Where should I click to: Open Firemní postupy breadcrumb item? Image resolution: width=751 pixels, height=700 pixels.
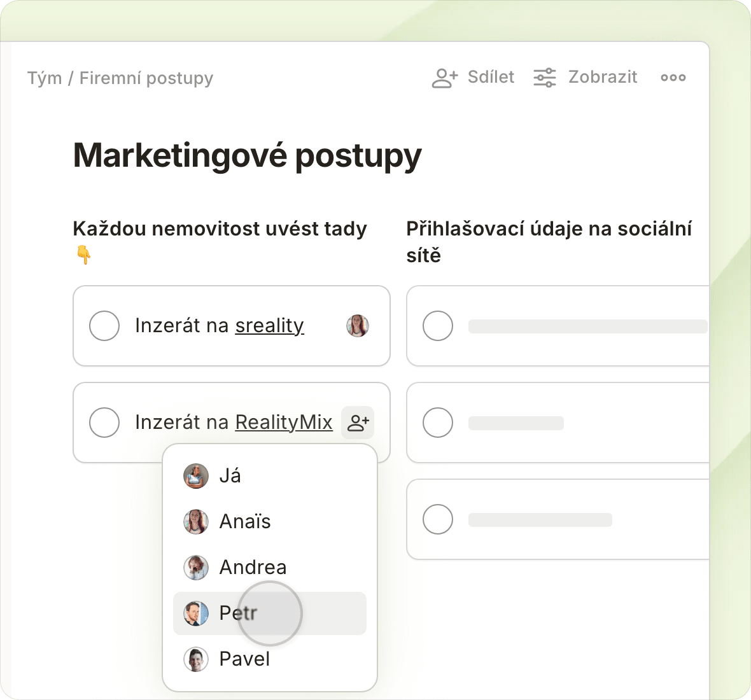click(x=146, y=78)
